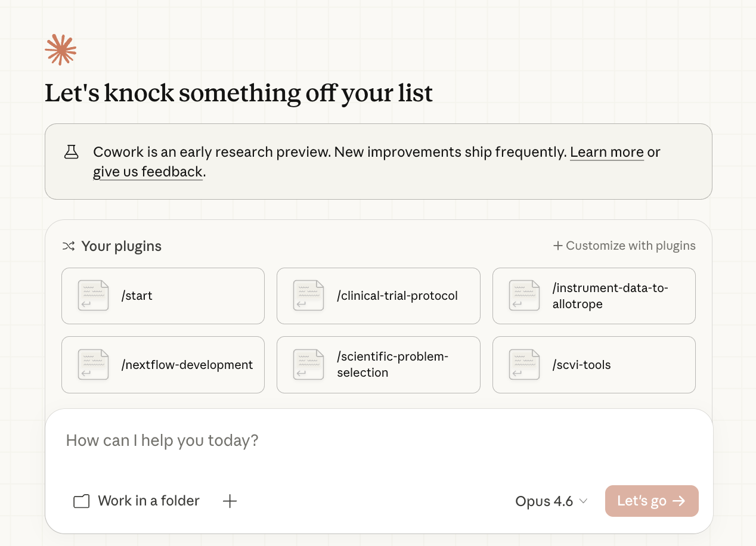Select Work in a folder
The width and height of the screenshot is (756, 546).
click(148, 501)
